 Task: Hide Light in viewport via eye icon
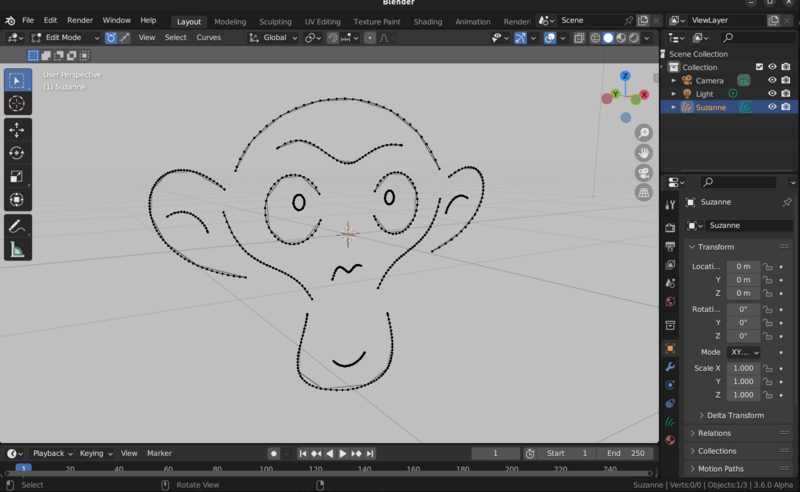click(x=772, y=93)
